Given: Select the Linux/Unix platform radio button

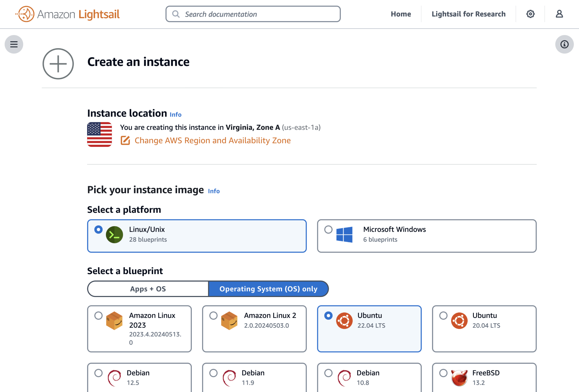Looking at the screenshot, I should (x=98, y=229).
